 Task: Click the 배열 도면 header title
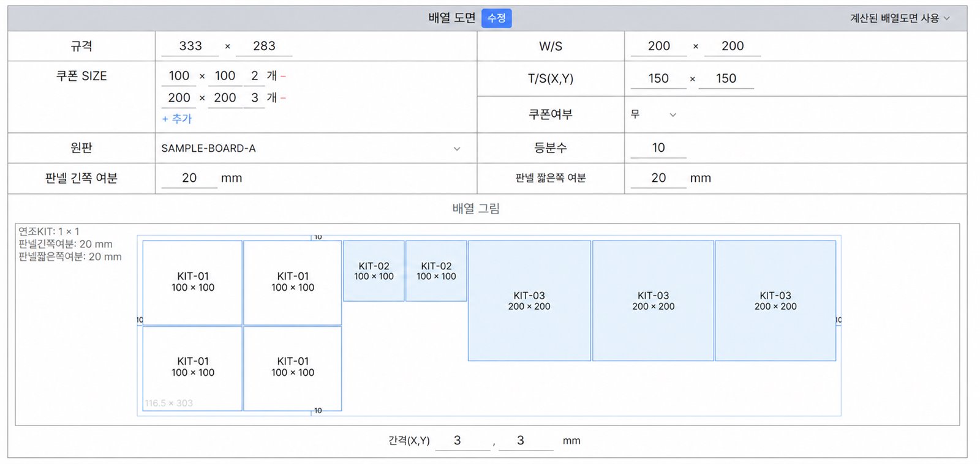pyautogui.click(x=452, y=18)
